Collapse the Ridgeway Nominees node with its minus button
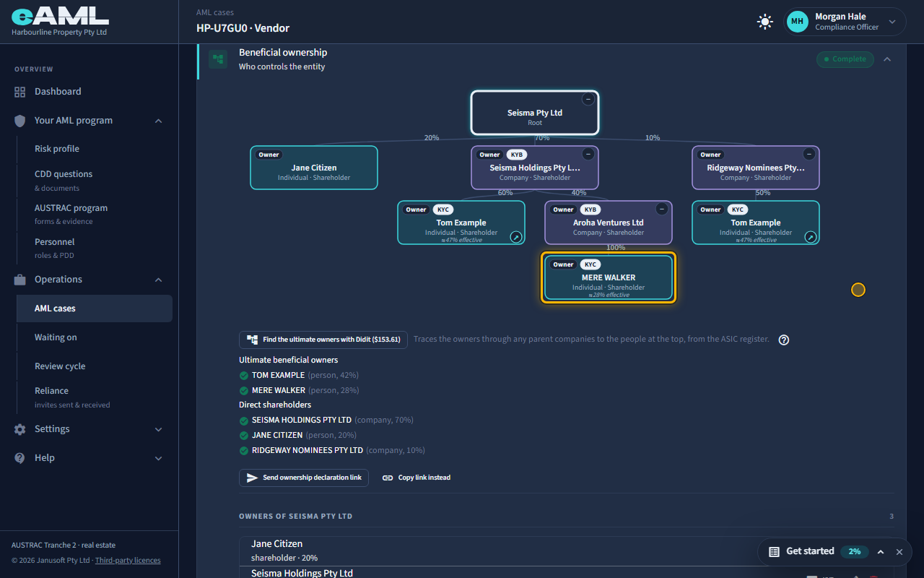This screenshot has height=578, width=924. pyautogui.click(x=809, y=154)
